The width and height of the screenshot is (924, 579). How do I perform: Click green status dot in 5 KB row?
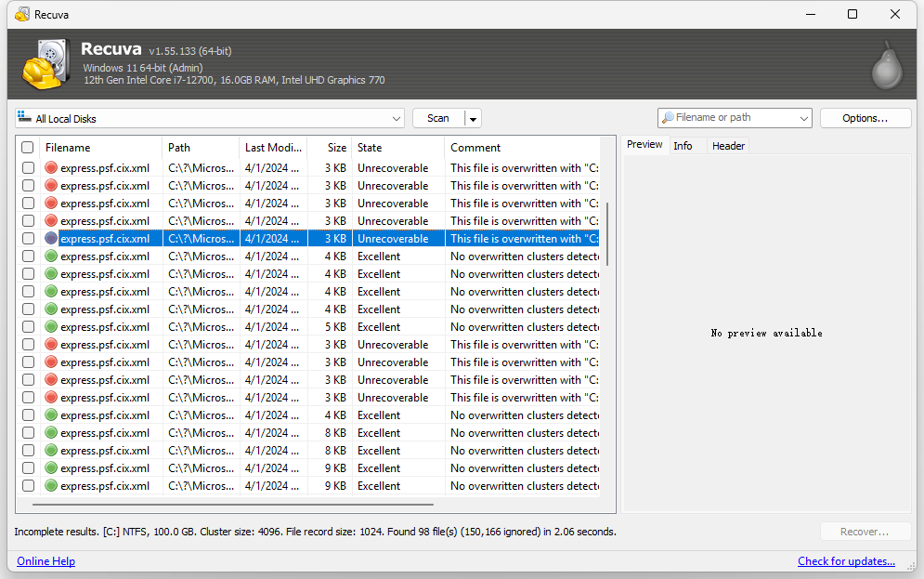coord(51,326)
